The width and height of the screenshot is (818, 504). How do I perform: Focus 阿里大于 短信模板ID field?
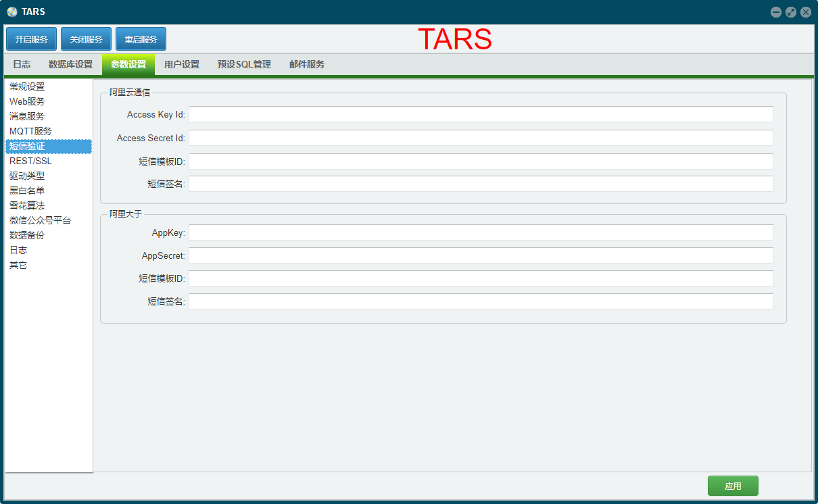tap(481, 278)
